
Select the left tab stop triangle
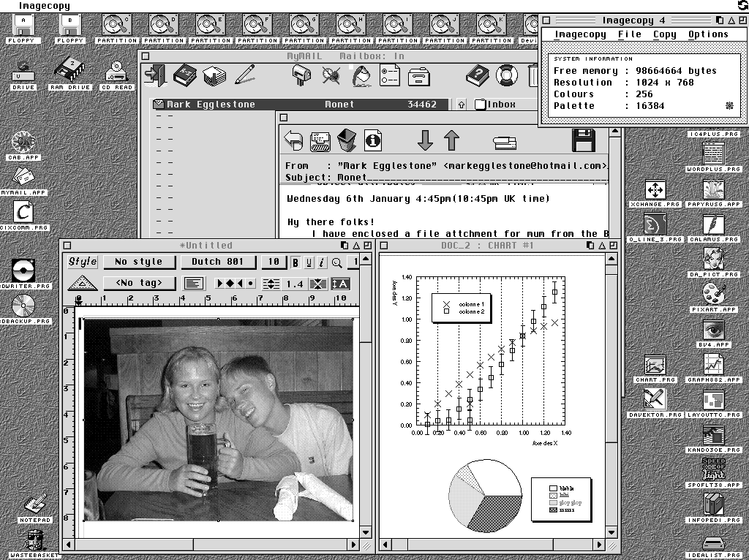219,284
